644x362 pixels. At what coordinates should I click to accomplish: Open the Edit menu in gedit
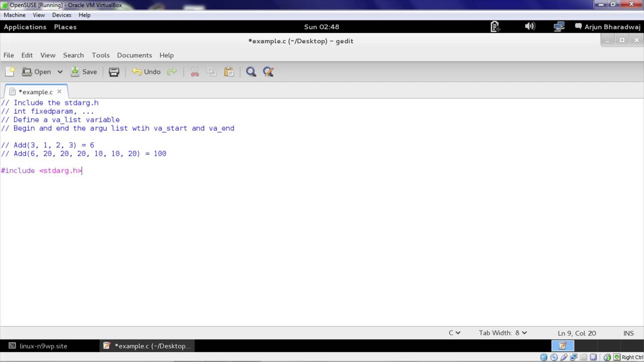click(27, 55)
